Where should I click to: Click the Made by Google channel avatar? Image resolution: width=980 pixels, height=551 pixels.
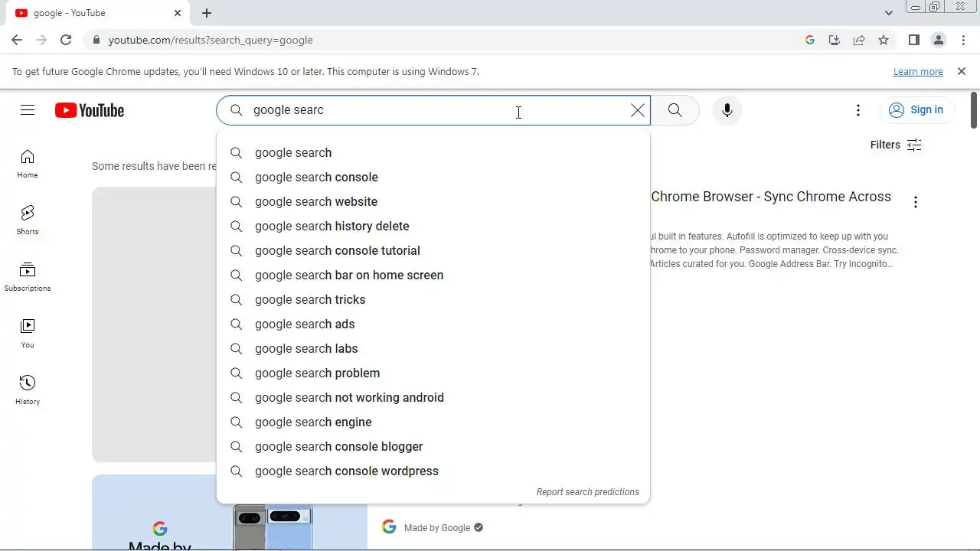click(x=389, y=527)
